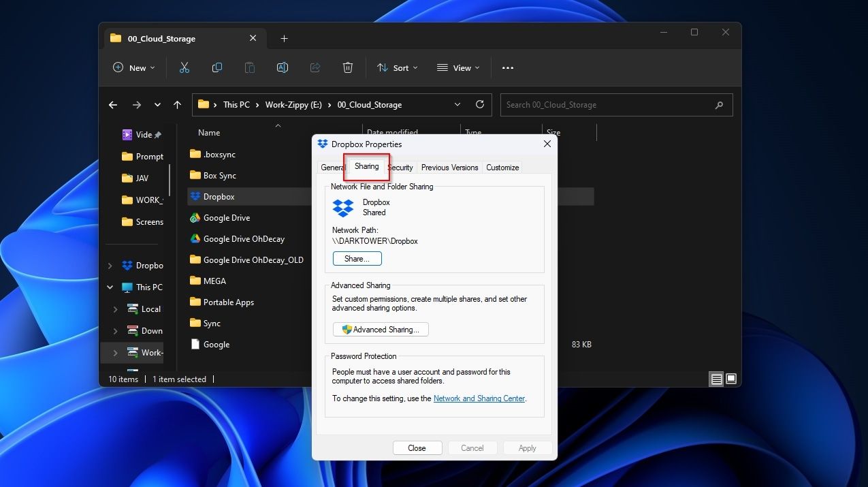Open the Sort dropdown
868x487 pixels.
[397, 67]
